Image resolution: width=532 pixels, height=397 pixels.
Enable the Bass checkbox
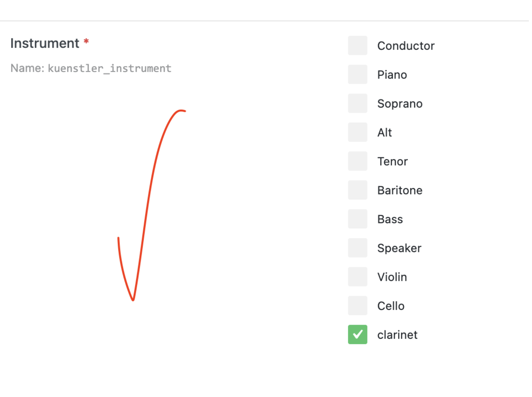pyautogui.click(x=357, y=219)
